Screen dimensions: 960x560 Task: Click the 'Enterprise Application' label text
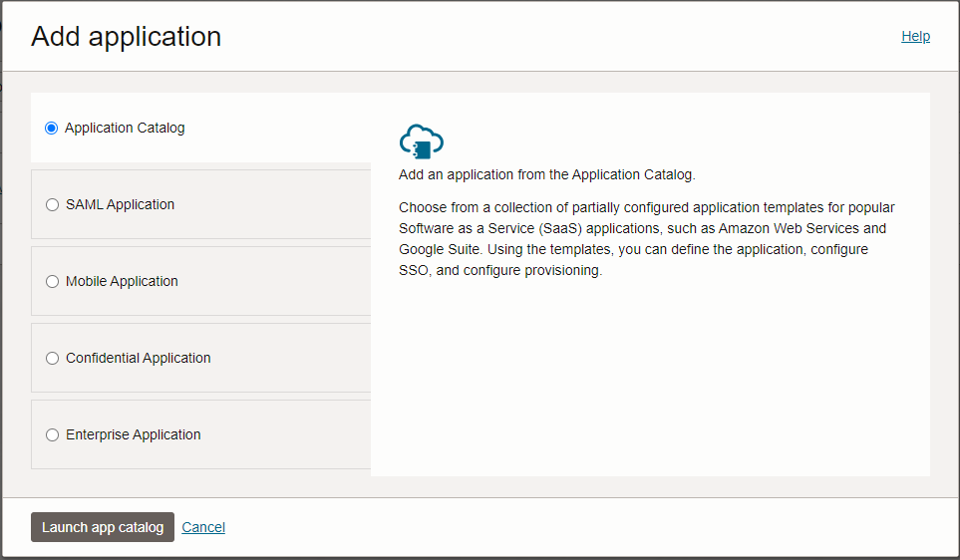click(x=134, y=434)
